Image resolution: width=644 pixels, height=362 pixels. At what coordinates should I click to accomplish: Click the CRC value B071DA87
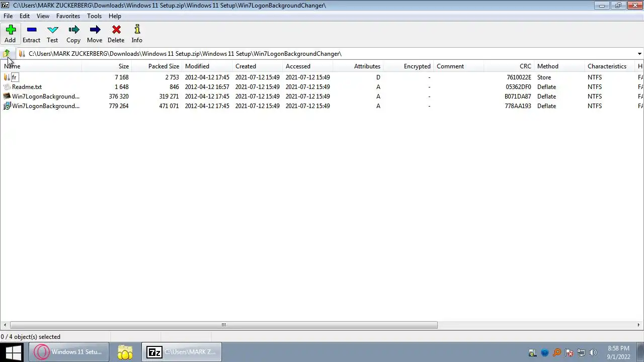pyautogui.click(x=518, y=97)
